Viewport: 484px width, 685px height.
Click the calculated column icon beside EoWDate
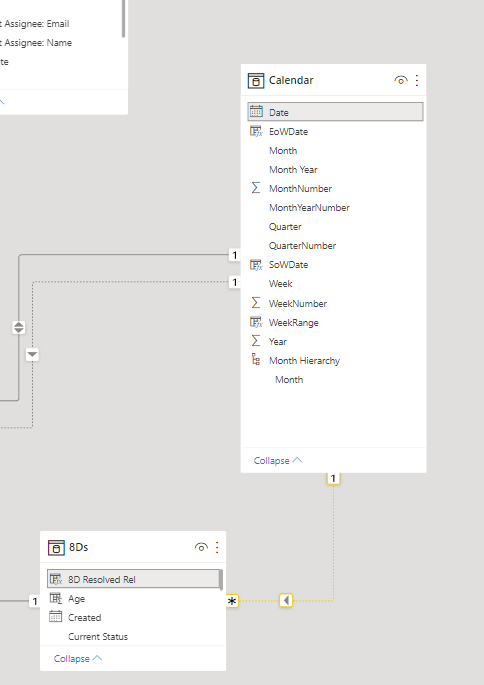coord(256,131)
